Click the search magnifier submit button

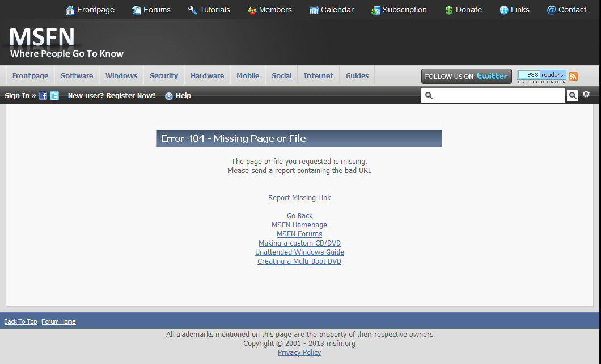point(572,95)
